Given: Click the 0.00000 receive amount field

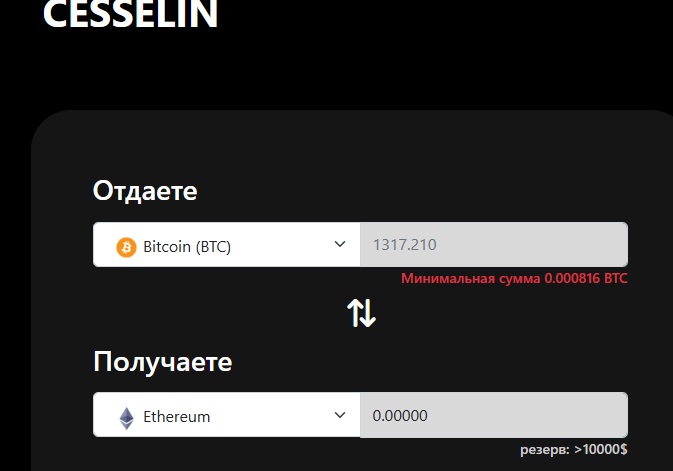Looking at the screenshot, I should pyautogui.click(x=493, y=416).
